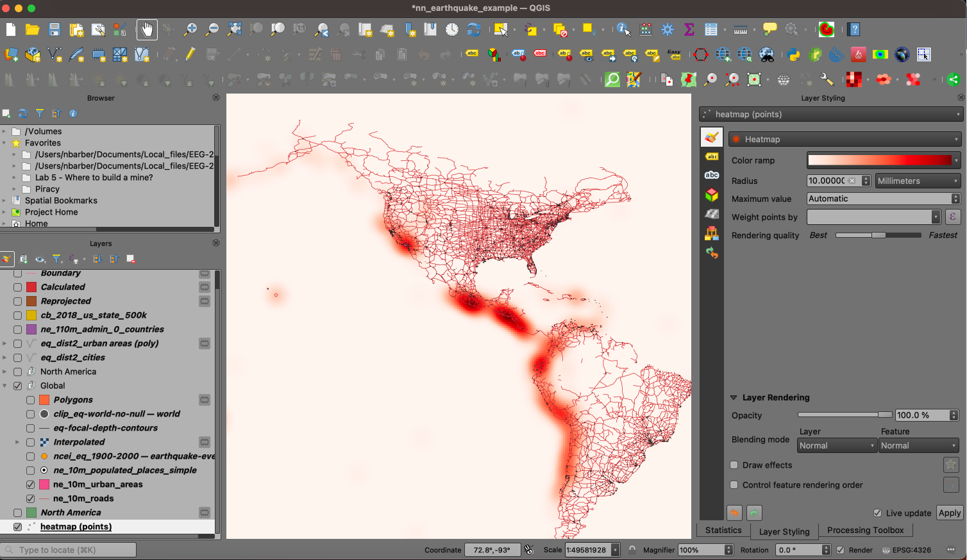Switch to the Statistics tab
This screenshot has height=560, width=967.
click(x=723, y=530)
